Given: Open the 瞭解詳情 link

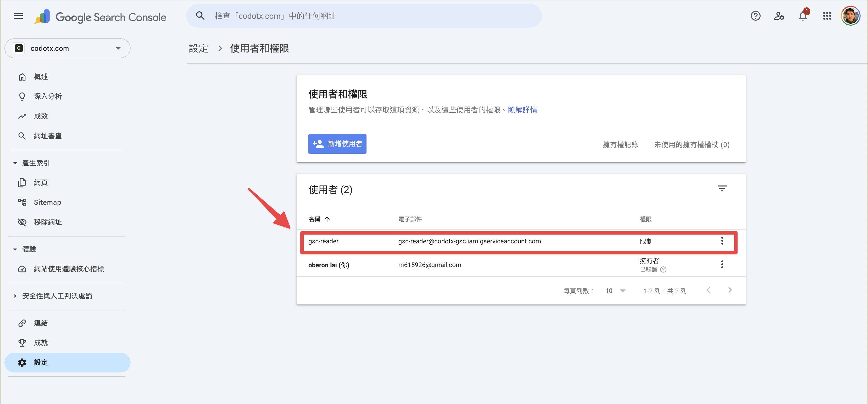Looking at the screenshot, I should (x=522, y=110).
